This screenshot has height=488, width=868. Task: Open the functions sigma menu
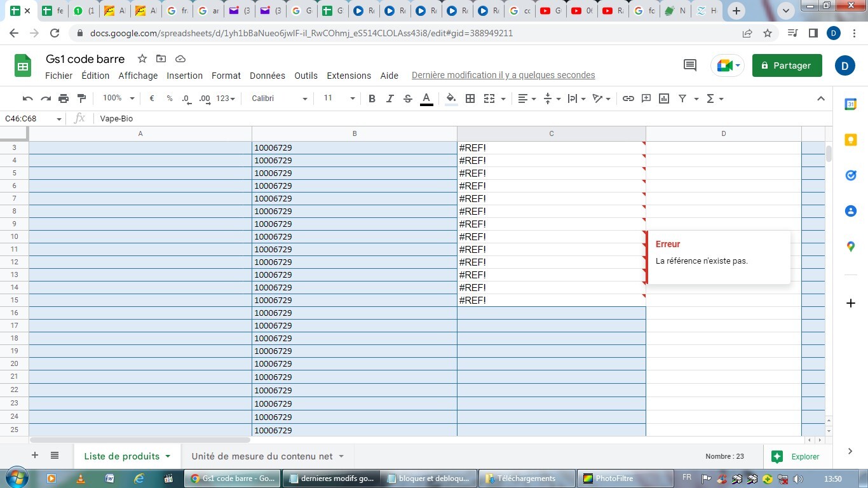(x=715, y=98)
